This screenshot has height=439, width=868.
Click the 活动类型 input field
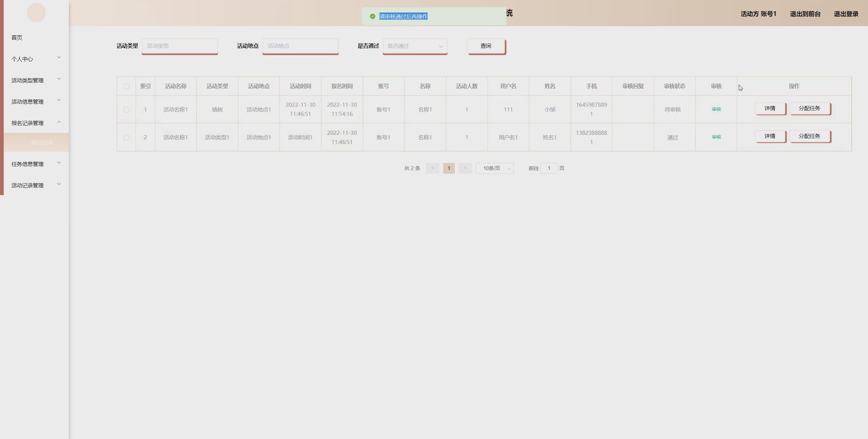click(x=179, y=46)
